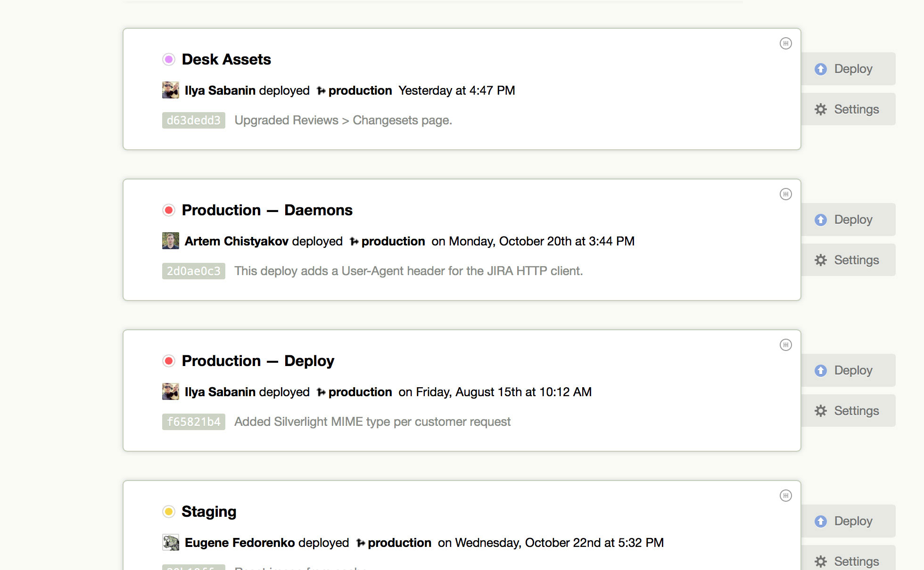Click the red status dot beside Production — Daemons

click(x=169, y=210)
